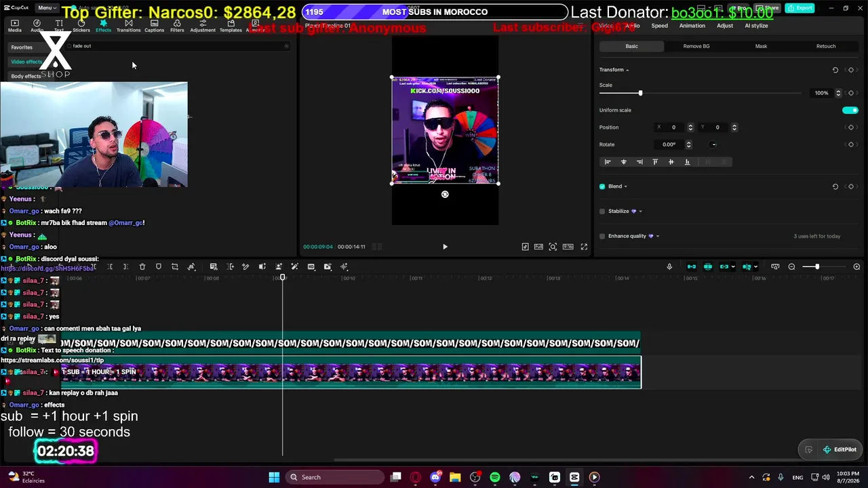Image resolution: width=868 pixels, height=488 pixels.
Task: Expand the Blend section arrow
Action: (x=625, y=186)
